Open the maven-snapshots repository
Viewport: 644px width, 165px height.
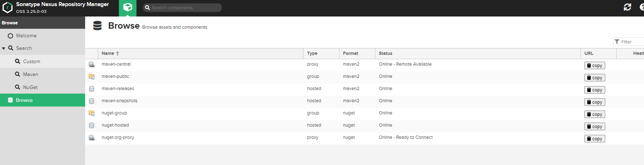120,101
